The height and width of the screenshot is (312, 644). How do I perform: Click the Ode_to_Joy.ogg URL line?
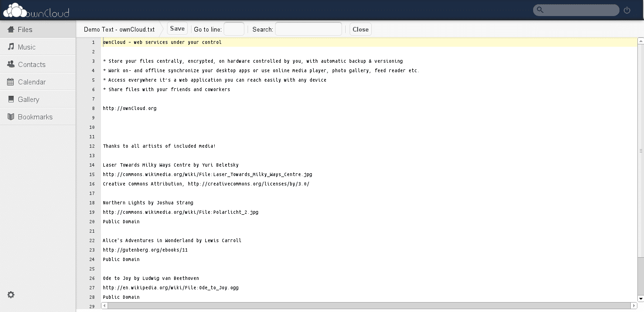[171, 287]
